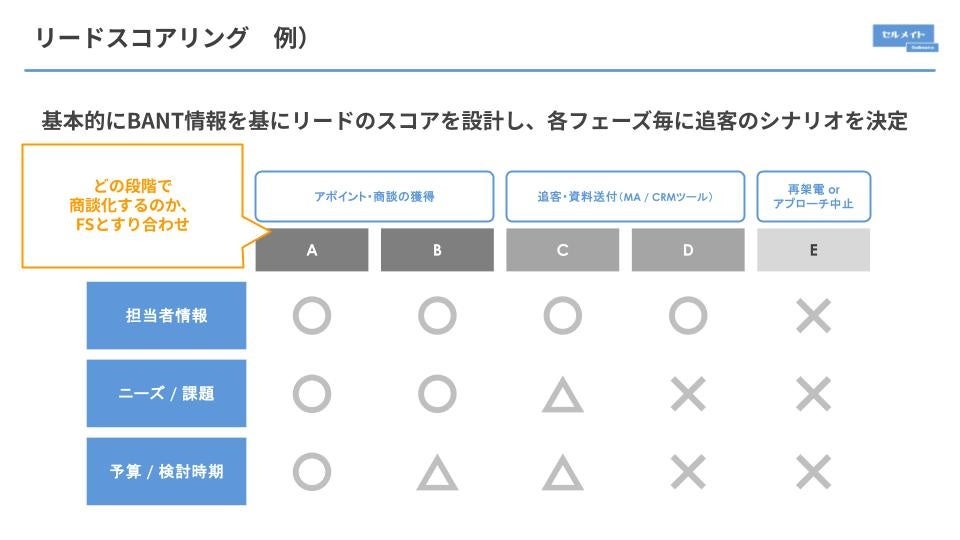Click the column C header
This screenshot has width=960, height=540.
[562, 250]
